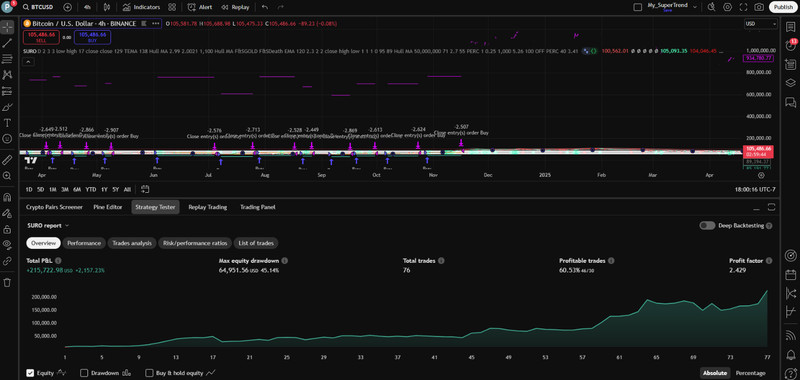Viewport: 800px width, 380px height.
Task: Click the blue BUY price button
Action: [x=92, y=37]
